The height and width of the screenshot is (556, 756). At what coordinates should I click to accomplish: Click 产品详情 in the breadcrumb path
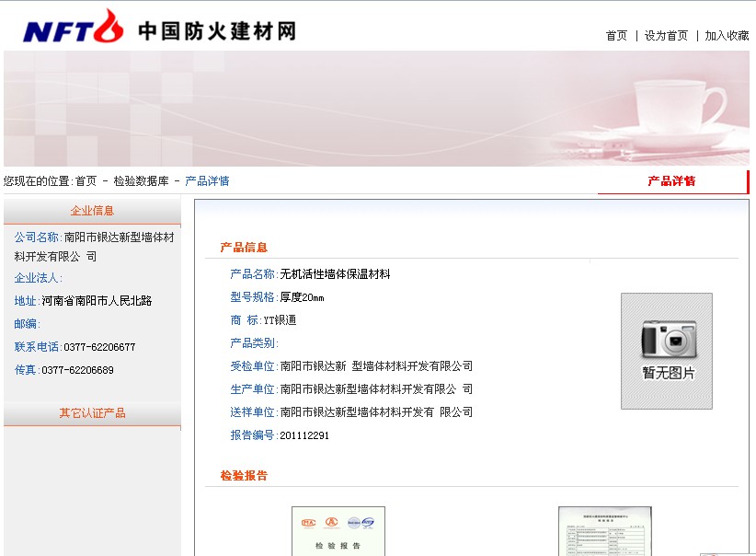pos(207,181)
